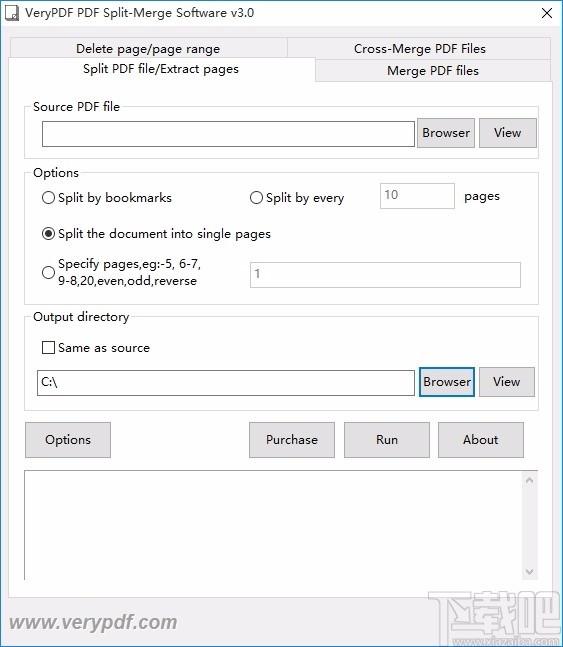Go to the Merge PDF files tab
This screenshot has width=563, height=647.
(x=433, y=71)
